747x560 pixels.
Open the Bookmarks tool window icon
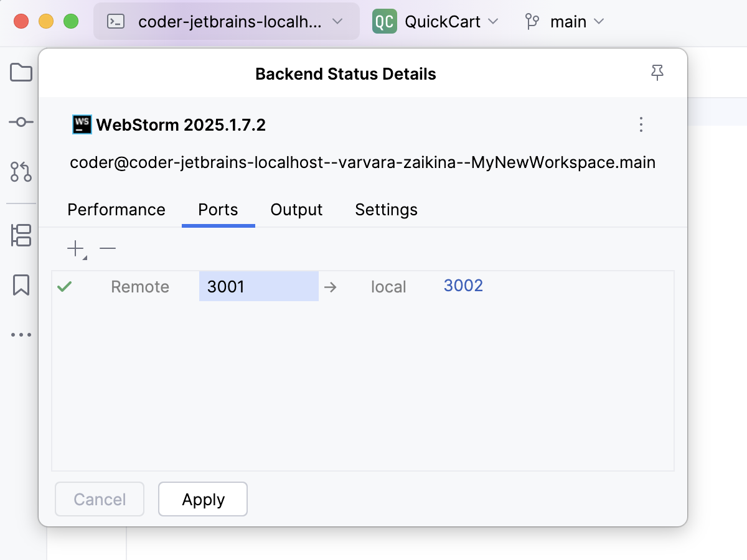click(x=21, y=285)
